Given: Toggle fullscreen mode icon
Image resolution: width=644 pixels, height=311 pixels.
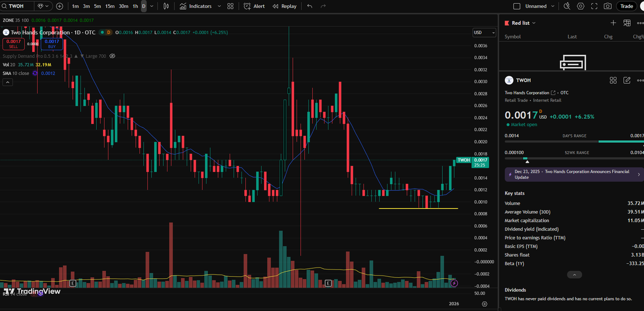Looking at the screenshot, I should [594, 6].
